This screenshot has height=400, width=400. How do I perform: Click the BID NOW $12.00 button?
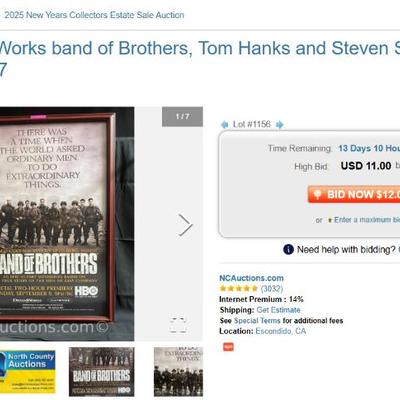tap(354, 194)
